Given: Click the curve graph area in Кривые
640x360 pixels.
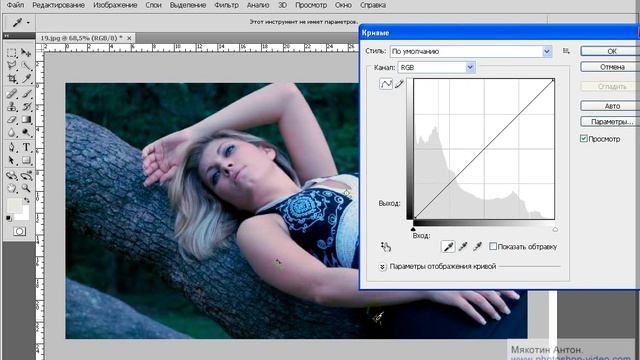Looking at the screenshot, I should (484, 149).
